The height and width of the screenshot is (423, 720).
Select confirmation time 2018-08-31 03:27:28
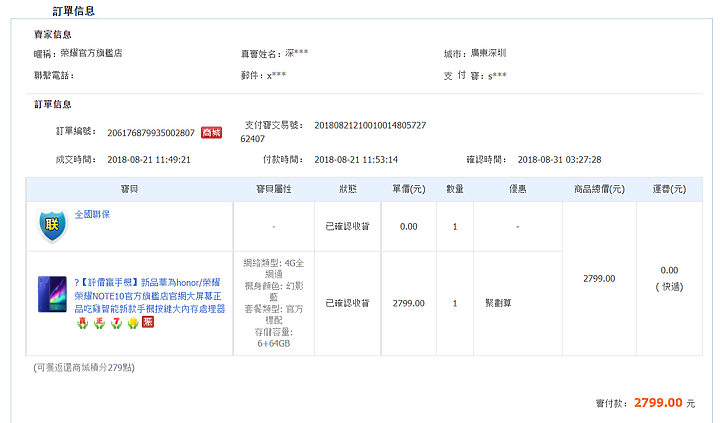[559, 160]
